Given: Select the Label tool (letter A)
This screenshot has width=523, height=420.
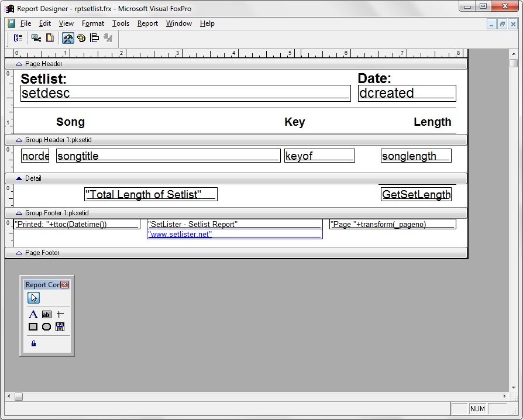Looking at the screenshot, I should pos(33,315).
